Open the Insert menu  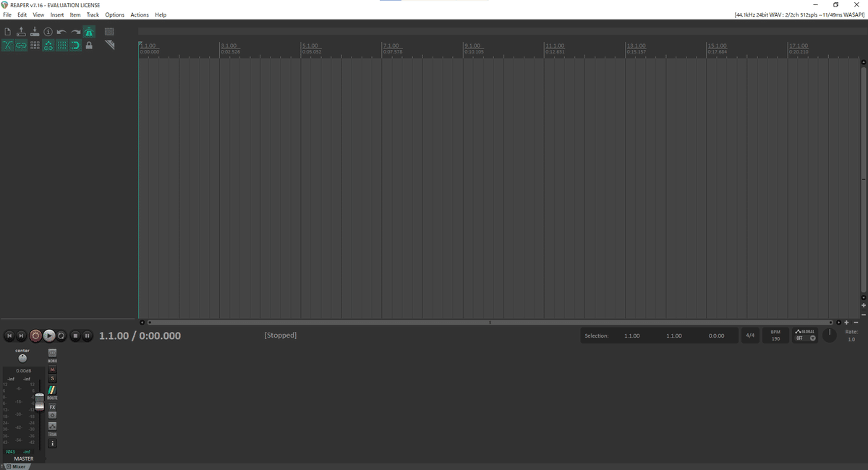57,14
